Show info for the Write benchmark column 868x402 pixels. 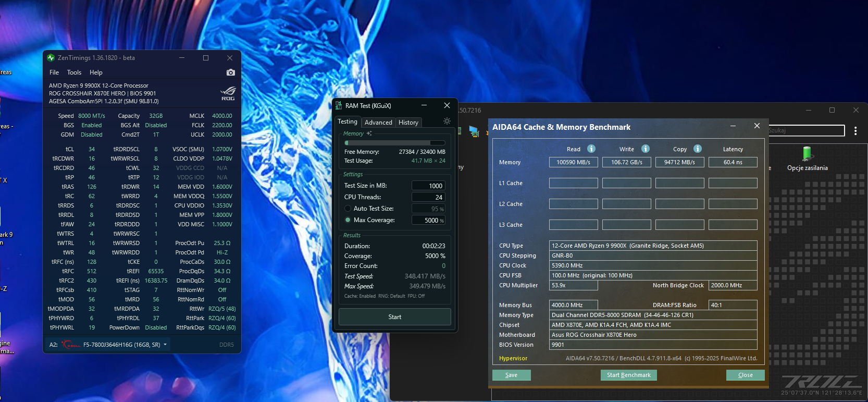pyautogui.click(x=645, y=149)
